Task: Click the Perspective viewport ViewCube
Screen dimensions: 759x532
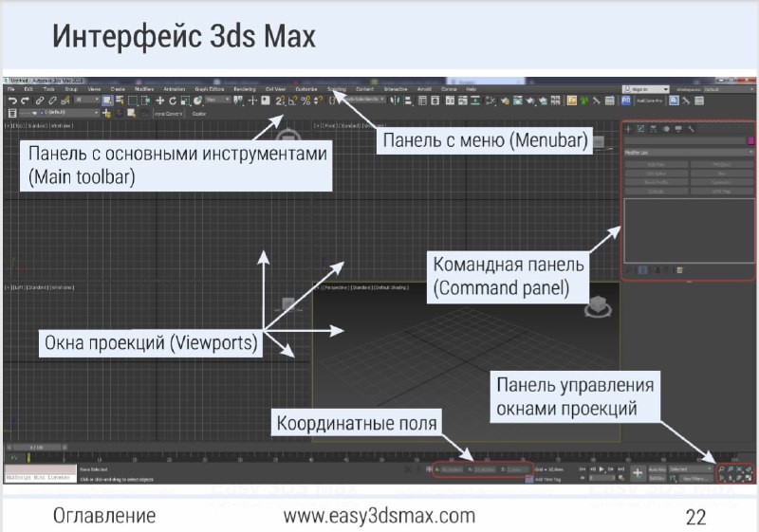Action: pyautogui.click(x=598, y=306)
